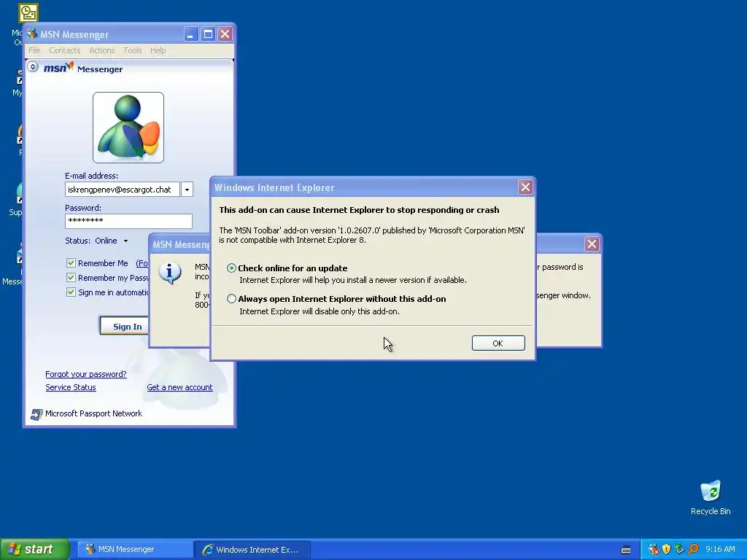Click the on-screen keyboard icon in taskbar
747x560 pixels.
pyautogui.click(x=626, y=550)
